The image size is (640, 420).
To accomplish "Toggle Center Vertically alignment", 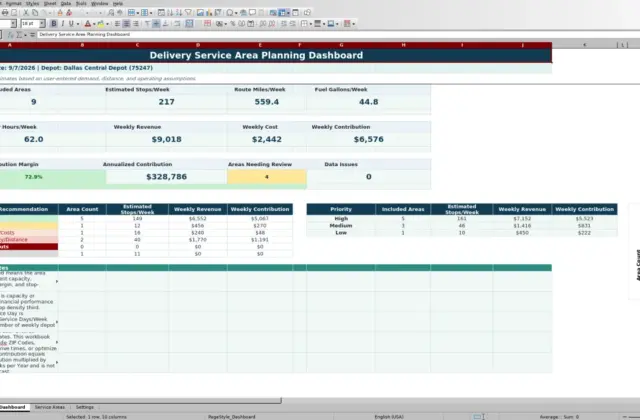I will (x=156, y=24).
